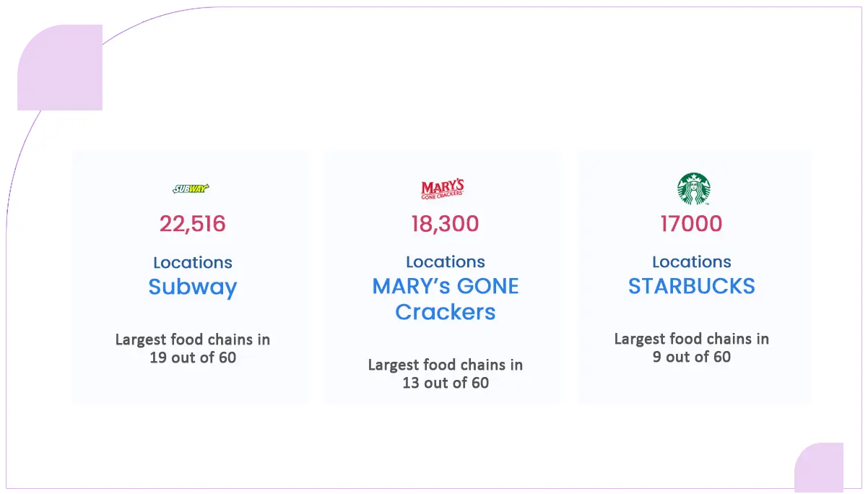Image resolution: width=868 pixels, height=494 pixels.
Task: Click the "19 out of 60" text
Action: tap(193, 357)
